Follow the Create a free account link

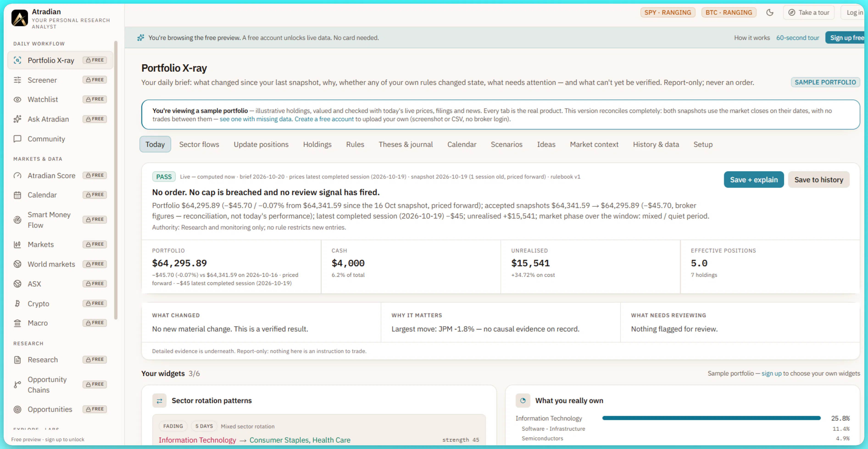pos(324,119)
